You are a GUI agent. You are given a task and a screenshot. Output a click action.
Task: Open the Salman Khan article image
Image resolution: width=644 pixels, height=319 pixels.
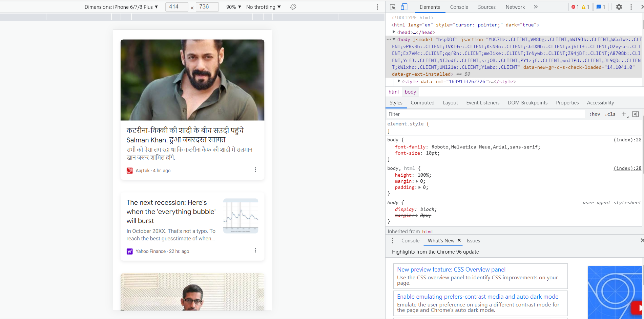tap(192, 80)
